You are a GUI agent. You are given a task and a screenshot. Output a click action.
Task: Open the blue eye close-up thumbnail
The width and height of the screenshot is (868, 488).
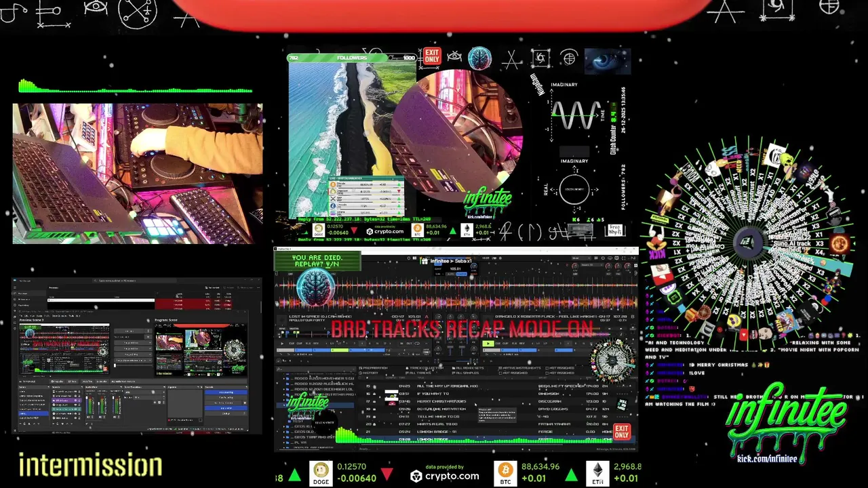[x=607, y=60]
